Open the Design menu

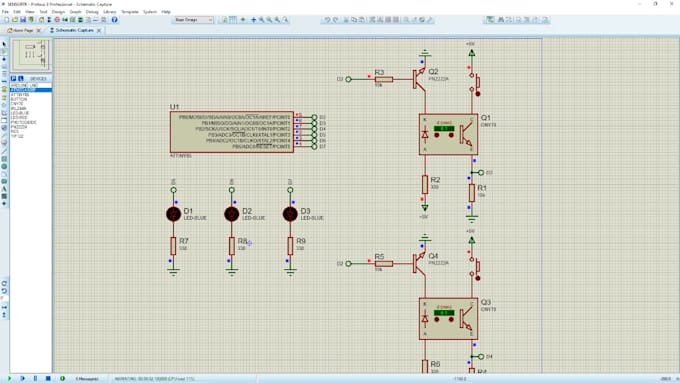pos(58,12)
